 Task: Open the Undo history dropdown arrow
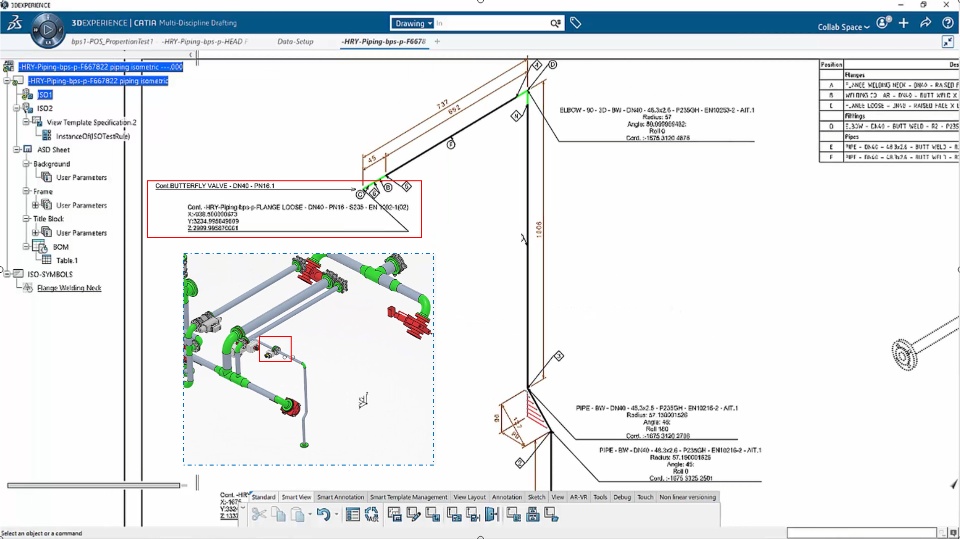336,514
